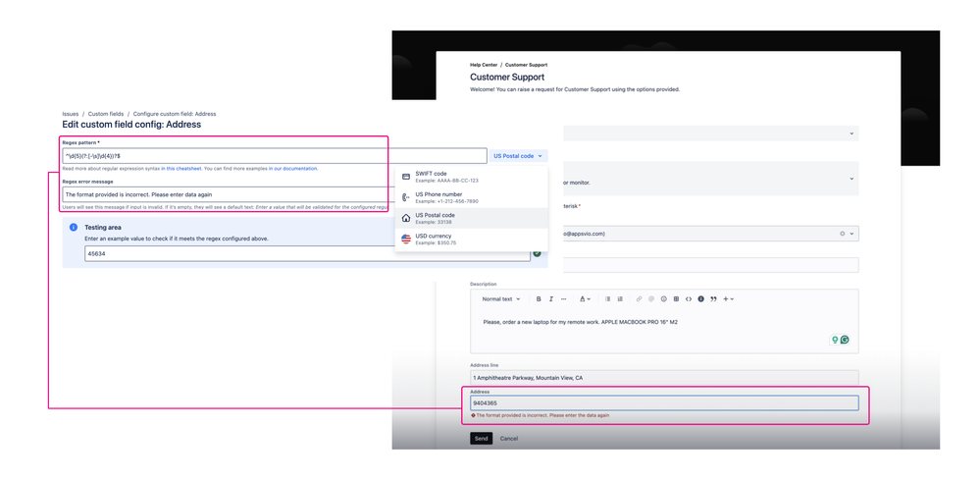Viewport: 980px width, 480px height.
Task: Open the Normal text style dropdown
Action: pos(500,299)
